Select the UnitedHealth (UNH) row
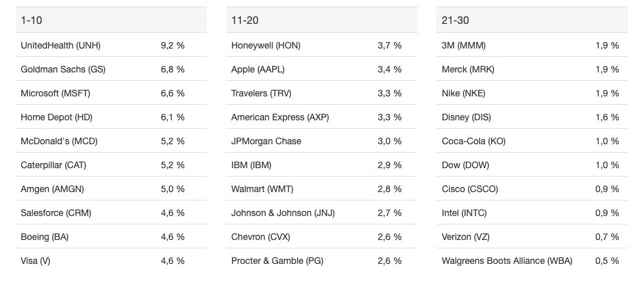 pyautogui.click(x=60, y=45)
